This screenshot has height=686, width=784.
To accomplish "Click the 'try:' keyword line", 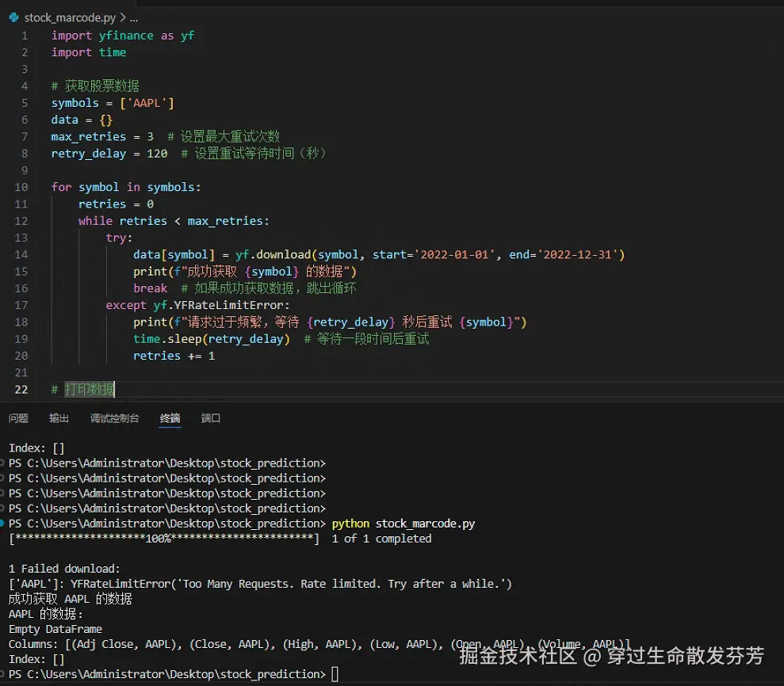I will click(119, 238).
